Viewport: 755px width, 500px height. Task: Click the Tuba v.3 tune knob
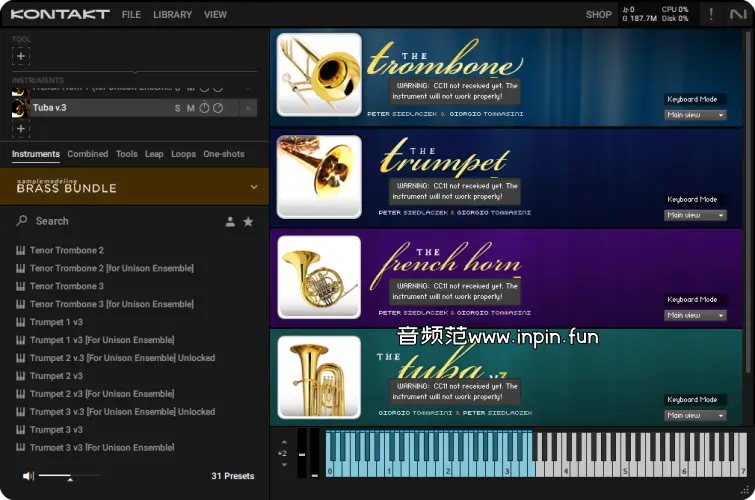pyautogui.click(x=204, y=108)
